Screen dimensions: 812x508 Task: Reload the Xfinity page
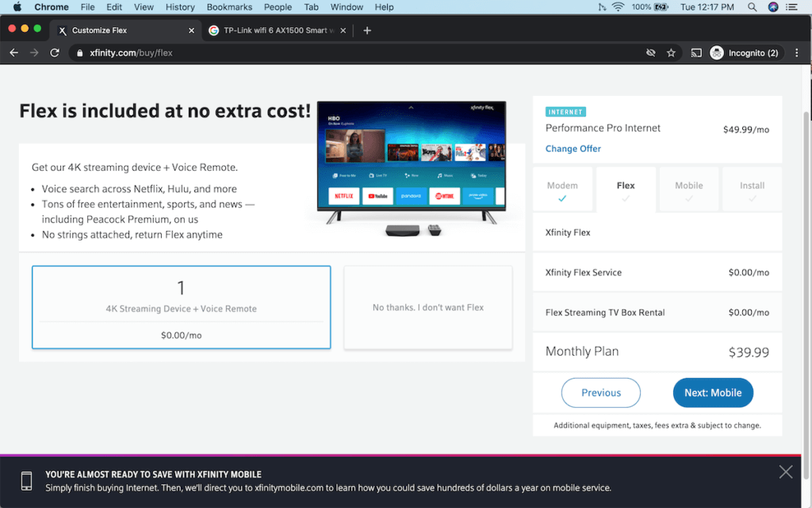[x=55, y=53]
